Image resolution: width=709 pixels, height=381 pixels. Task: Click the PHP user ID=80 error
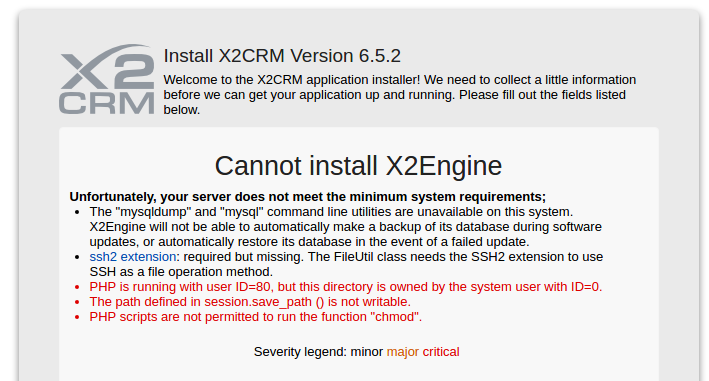pyautogui.click(x=346, y=287)
